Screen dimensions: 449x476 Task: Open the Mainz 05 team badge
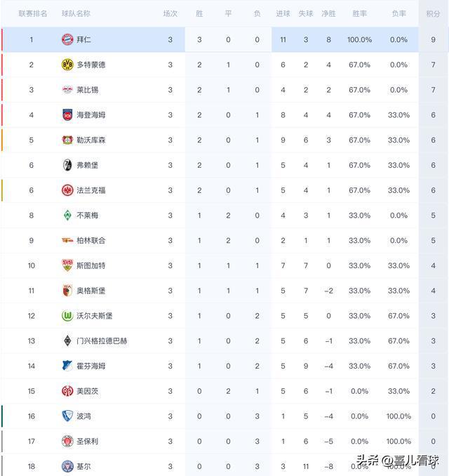pos(67,391)
